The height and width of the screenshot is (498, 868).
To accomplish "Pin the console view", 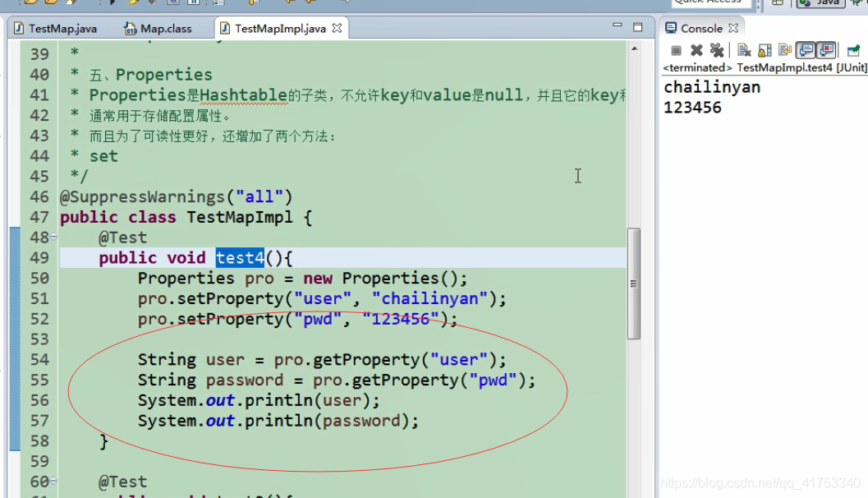I will point(853,50).
